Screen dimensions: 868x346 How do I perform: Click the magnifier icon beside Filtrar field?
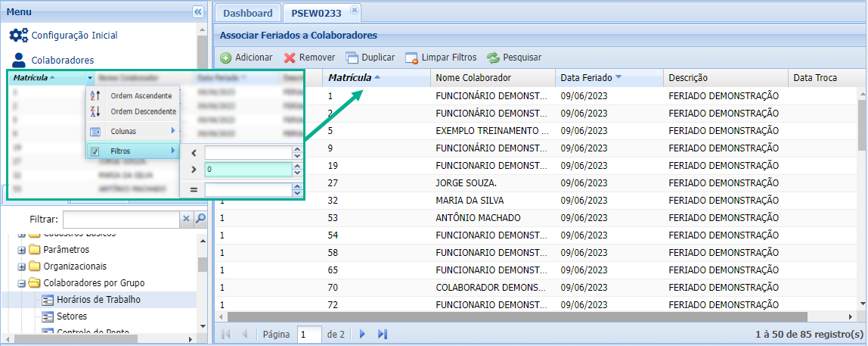click(x=200, y=219)
